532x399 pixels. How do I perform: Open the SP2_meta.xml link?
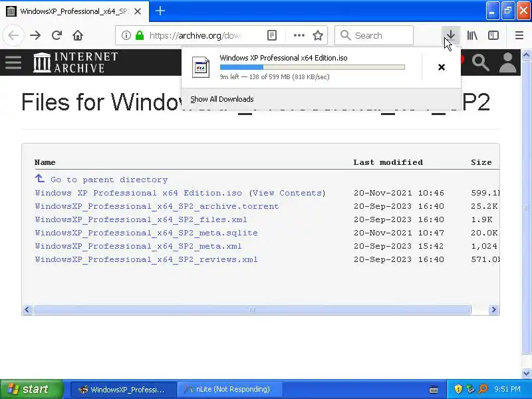click(138, 246)
